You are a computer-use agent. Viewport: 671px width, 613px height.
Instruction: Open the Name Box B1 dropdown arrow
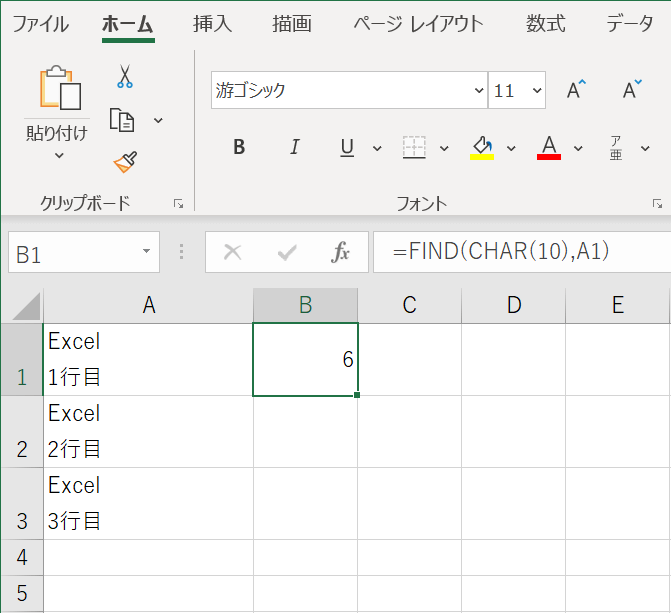pos(146,251)
